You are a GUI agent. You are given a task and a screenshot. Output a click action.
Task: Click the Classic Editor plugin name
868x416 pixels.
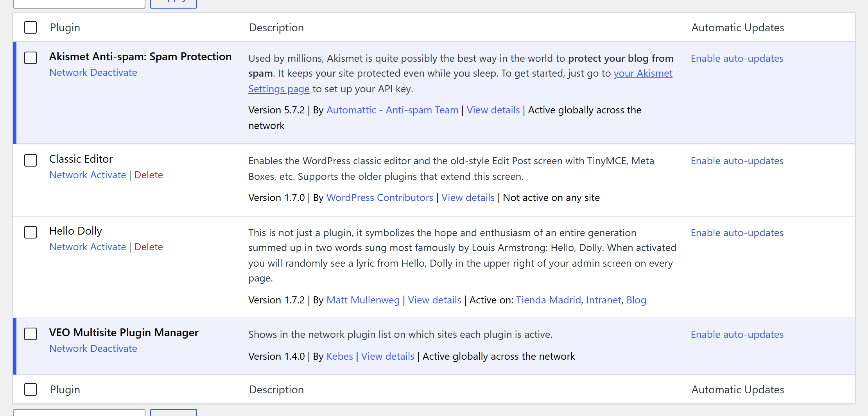point(81,159)
